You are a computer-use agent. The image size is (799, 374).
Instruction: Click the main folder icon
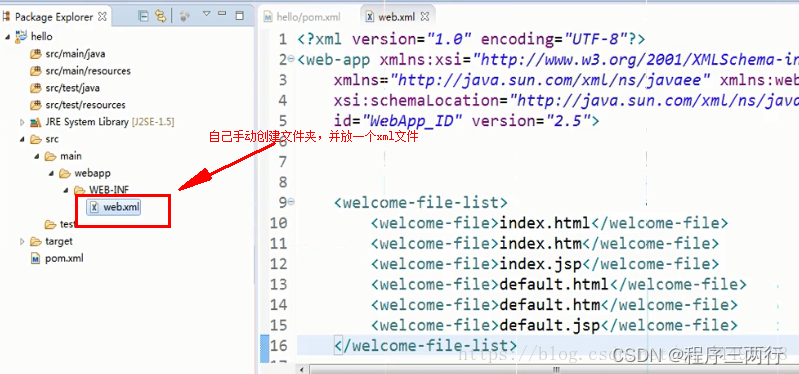coord(51,156)
